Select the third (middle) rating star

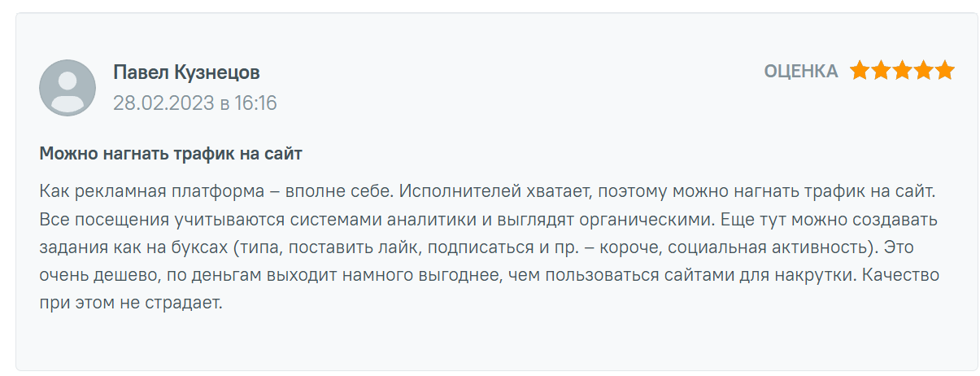click(x=902, y=71)
